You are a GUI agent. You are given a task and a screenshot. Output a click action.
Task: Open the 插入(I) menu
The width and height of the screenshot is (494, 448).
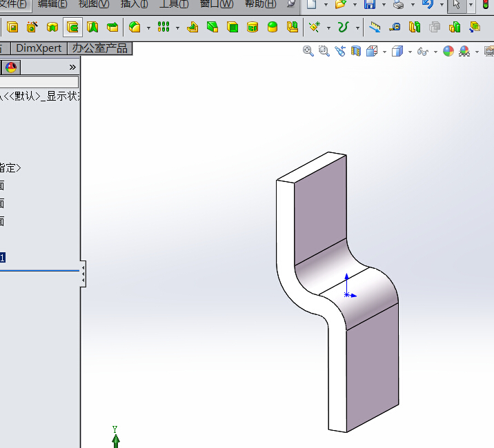coord(135,4)
